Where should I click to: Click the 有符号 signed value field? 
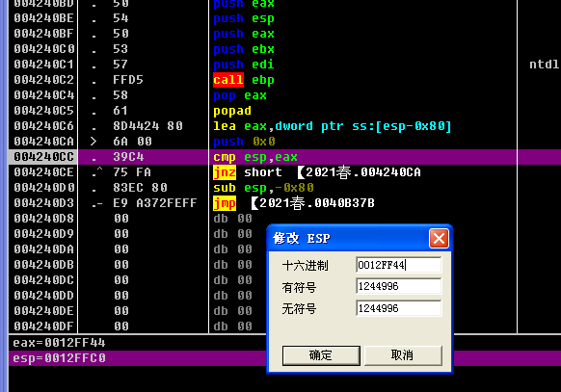click(399, 286)
